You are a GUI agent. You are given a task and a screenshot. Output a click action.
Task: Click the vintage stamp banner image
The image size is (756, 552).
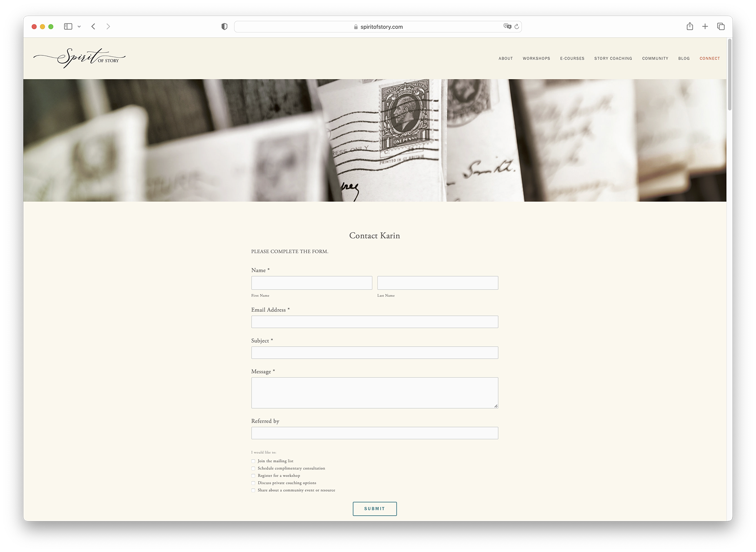(x=375, y=140)
